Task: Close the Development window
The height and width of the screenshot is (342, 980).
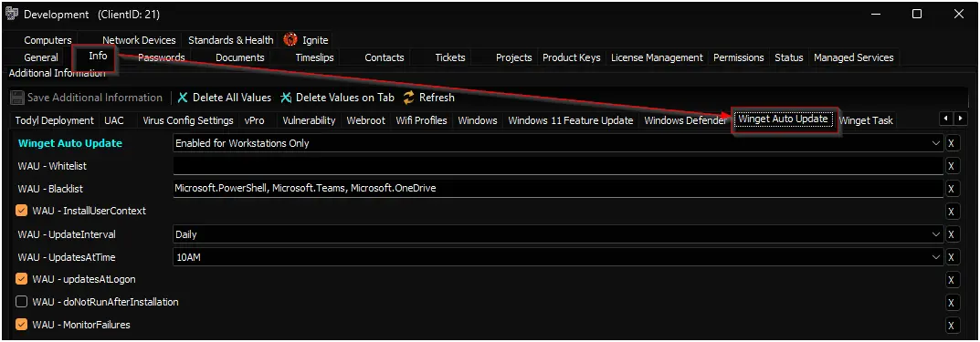Action: click(958, 14)
